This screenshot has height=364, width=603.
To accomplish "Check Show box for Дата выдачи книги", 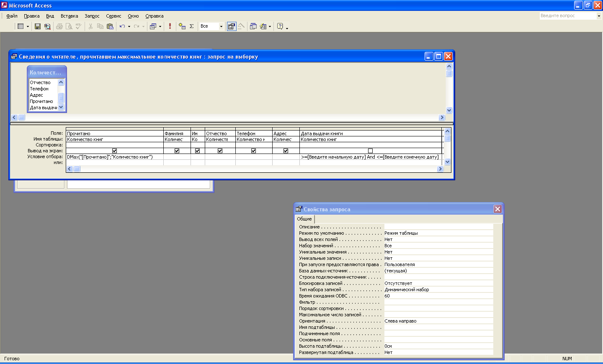I will click(x=370, y=151).
